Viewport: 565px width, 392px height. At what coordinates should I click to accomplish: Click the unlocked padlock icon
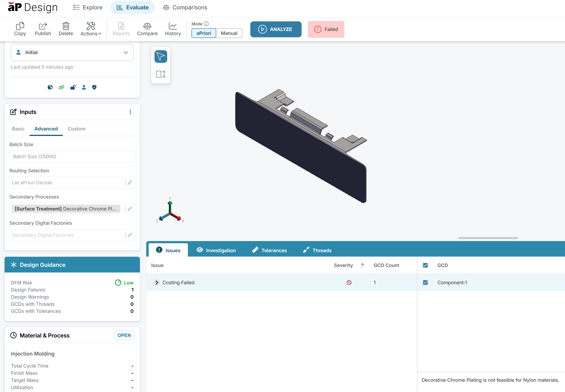(x=73, y=87)
